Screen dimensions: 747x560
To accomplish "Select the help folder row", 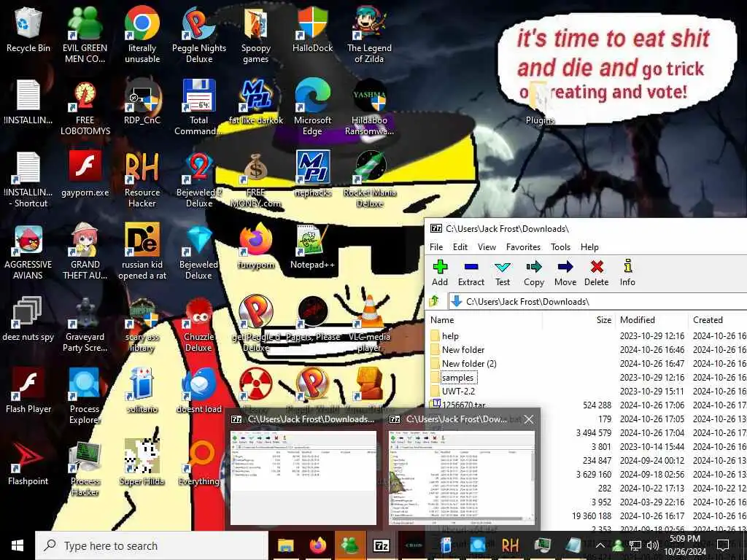I will pos(587,335).
